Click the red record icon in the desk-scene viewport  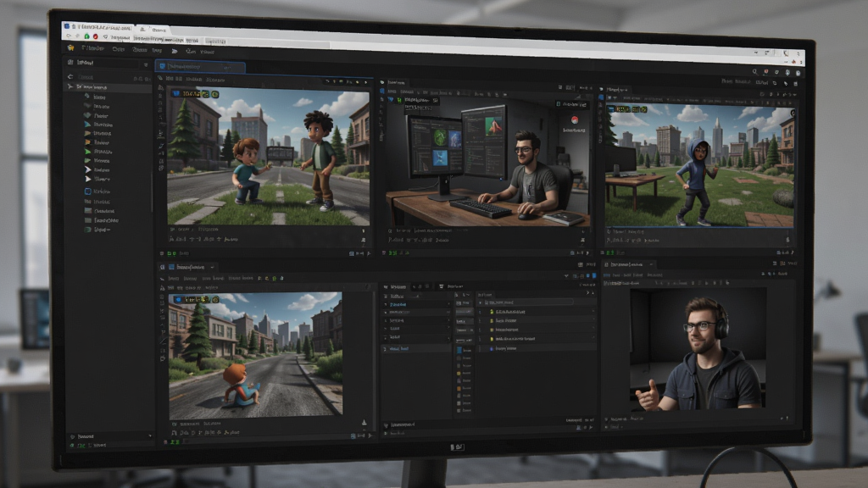(575, 120)
